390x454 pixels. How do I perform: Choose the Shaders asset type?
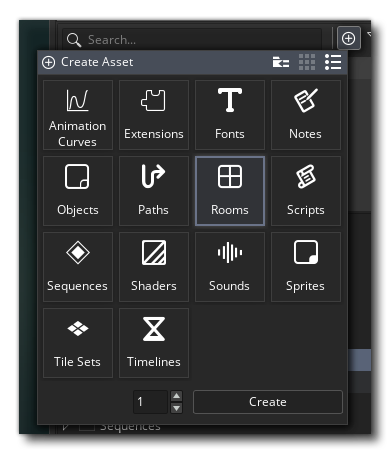154,267
